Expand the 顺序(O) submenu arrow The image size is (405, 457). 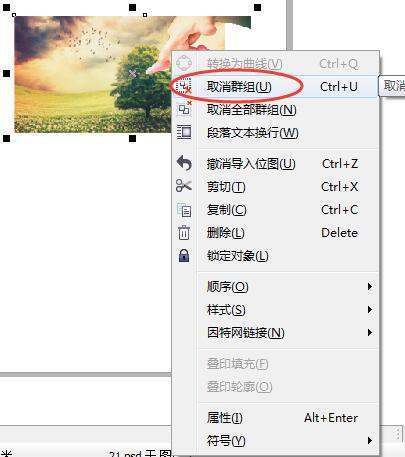[369, 286]
